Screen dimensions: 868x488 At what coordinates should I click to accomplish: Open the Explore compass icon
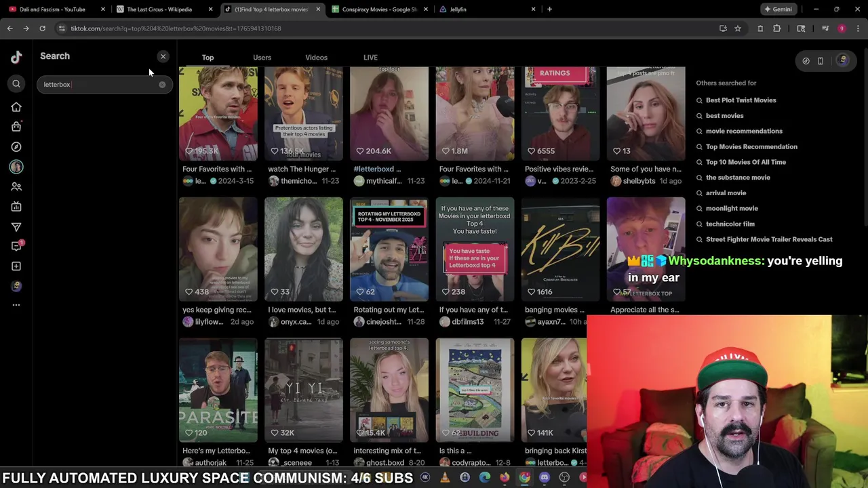click(16, 146)
